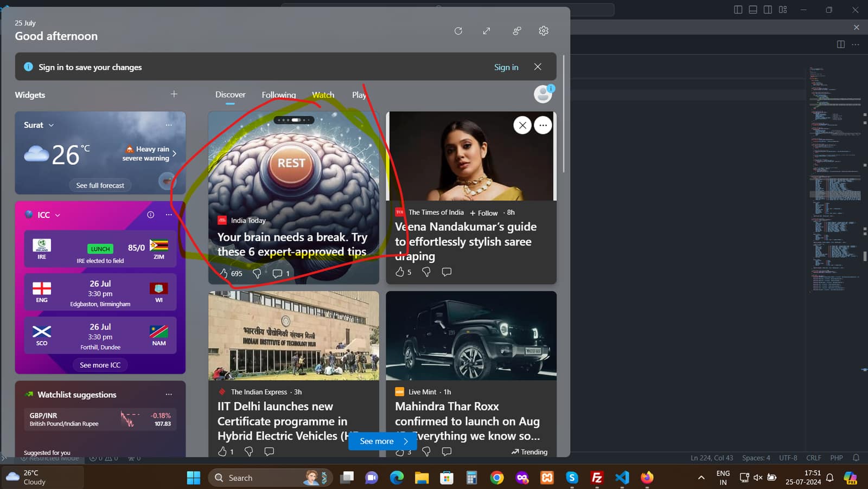Open the ENG vs WI match
This screenshot has height=489, width=868.
coord(100,293)
